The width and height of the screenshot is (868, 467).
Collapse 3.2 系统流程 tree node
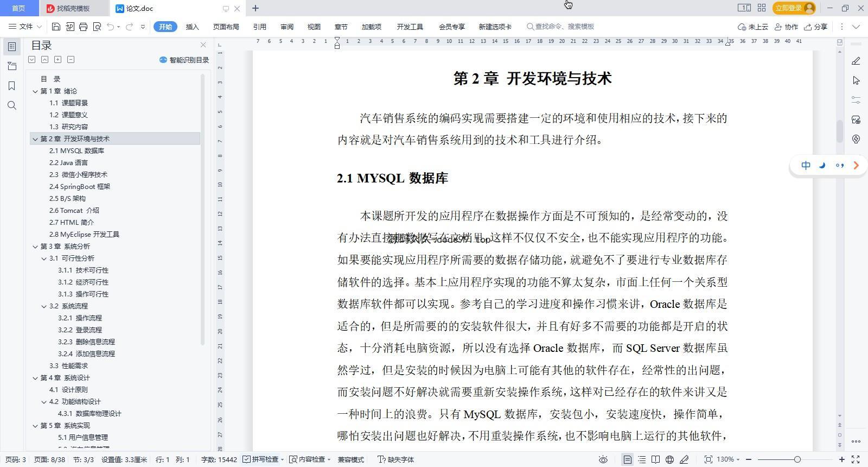pyautogui.click(x=44, y=306)
